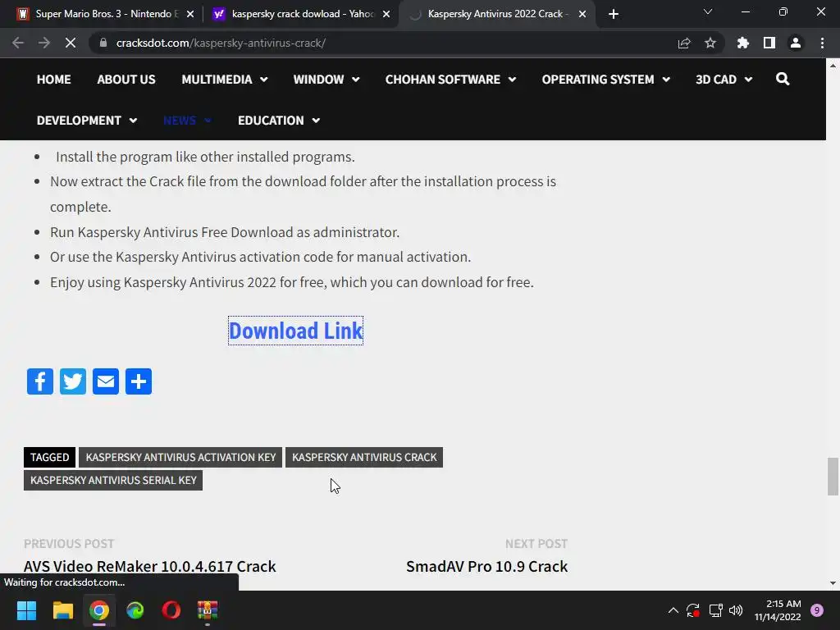The width and height of the screenshot is (840, 630).
Task: Open the volume control tray icon
Action: click(736, 610)
